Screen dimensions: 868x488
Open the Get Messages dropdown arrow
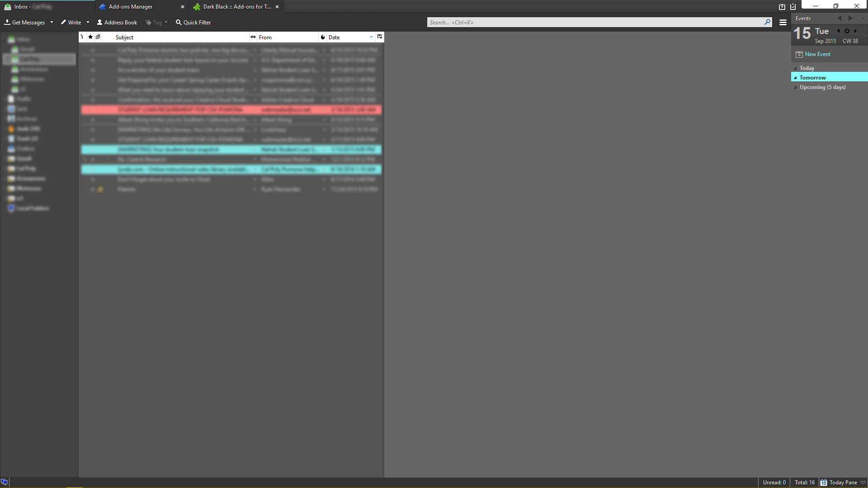pyautogui.click(x=52, y=23)
